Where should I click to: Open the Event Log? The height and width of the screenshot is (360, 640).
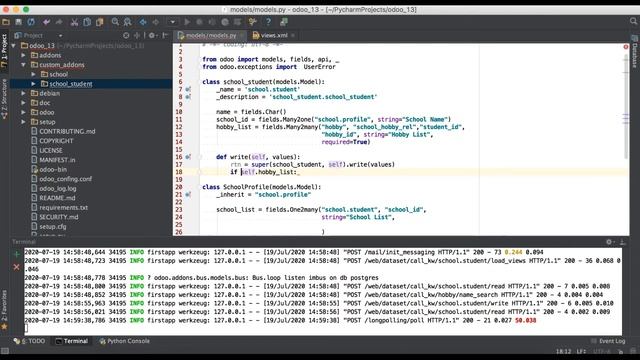pos(608,341)
